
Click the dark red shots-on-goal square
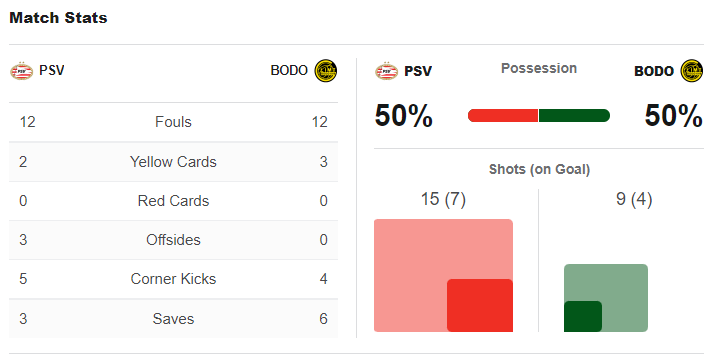tap(480, 306)
